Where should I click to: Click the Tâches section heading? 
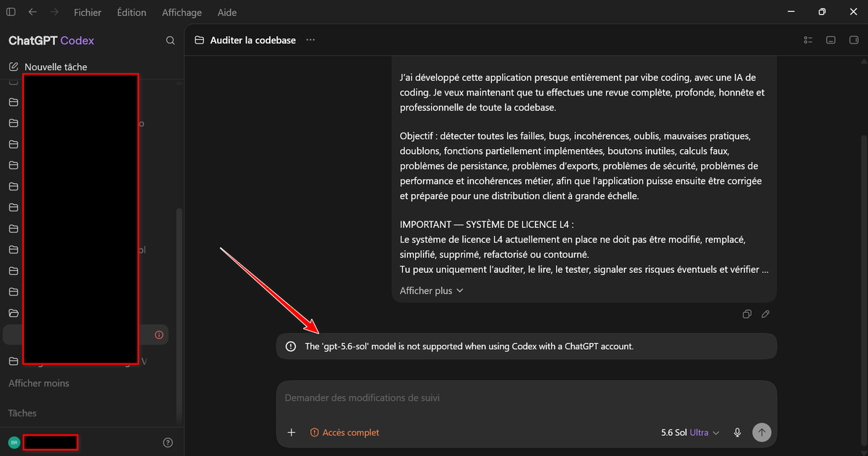tap(22, 413)
